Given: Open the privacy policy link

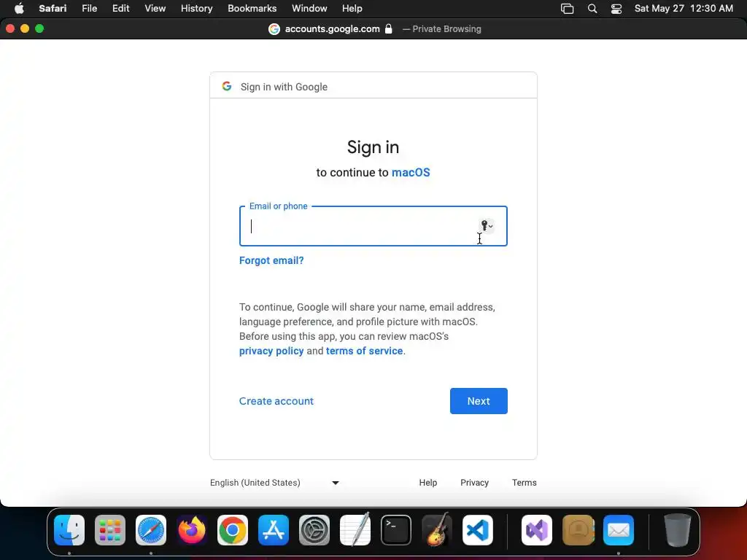Looking at the screenshot, I should coord(271,351).
